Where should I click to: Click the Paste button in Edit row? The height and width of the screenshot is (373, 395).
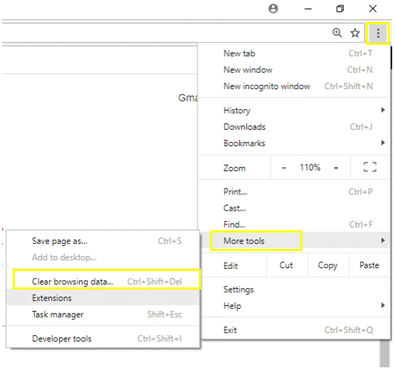369,265
